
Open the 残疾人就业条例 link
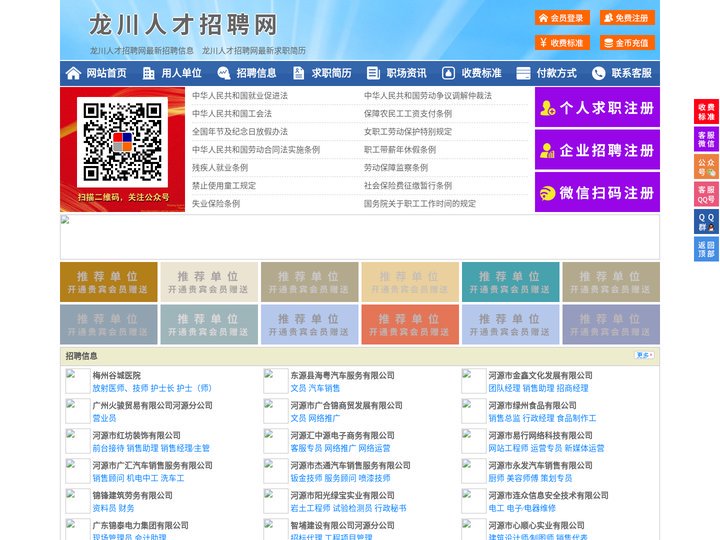coord(220,168)
